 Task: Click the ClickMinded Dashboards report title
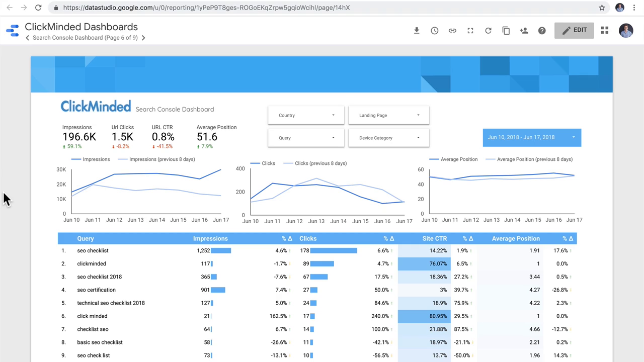(81, 27)
